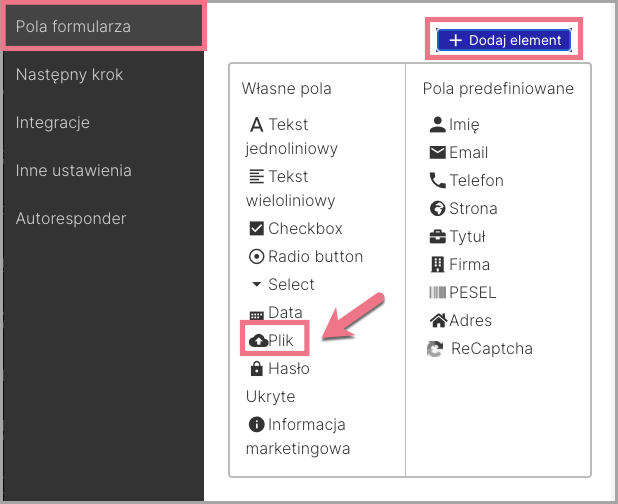Click the Strona globe icon
618x504 pixels.
pos(437,208)
